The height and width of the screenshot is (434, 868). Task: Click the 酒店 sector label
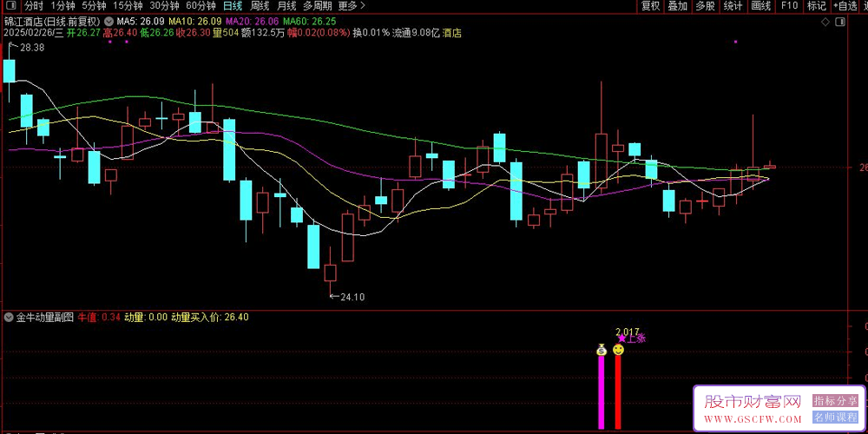pos(453,33)
